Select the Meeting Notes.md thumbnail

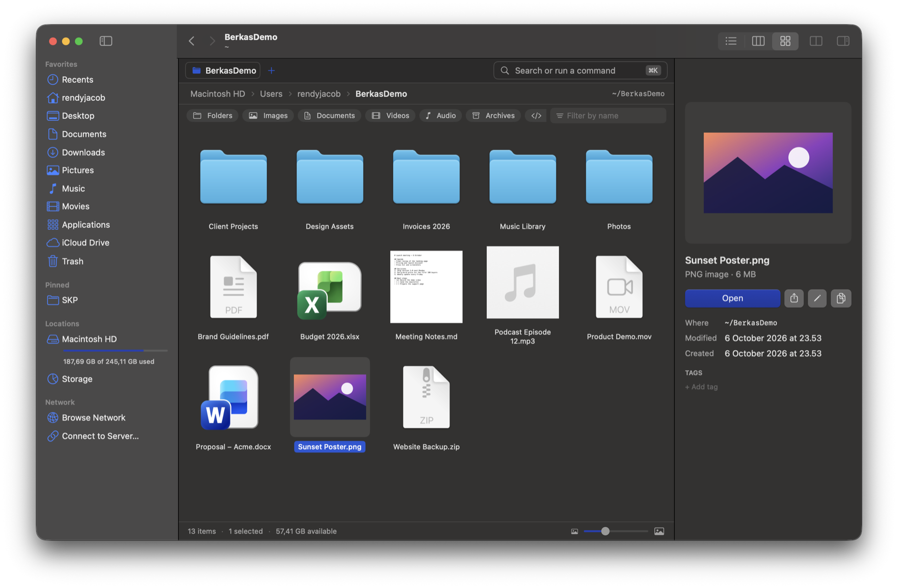[426, 287]
